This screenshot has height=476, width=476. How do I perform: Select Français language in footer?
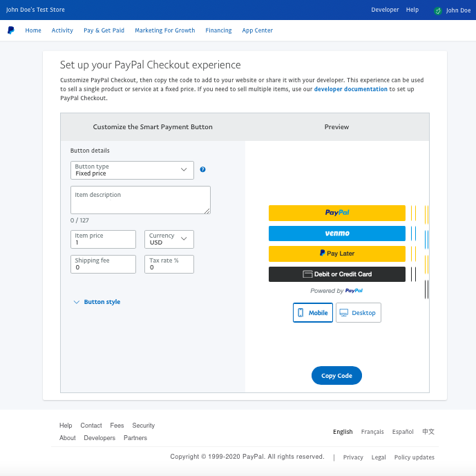pyautogui.click(x=372, y=432)
